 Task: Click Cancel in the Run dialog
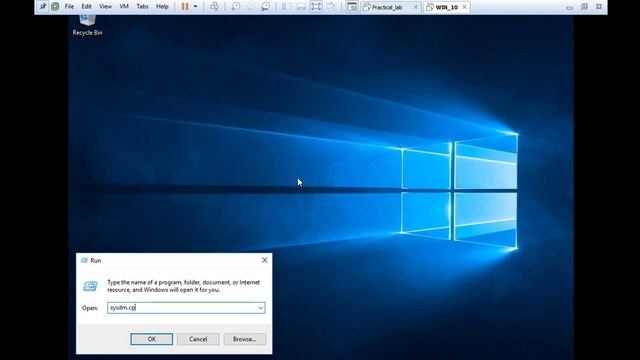(198, 339)
